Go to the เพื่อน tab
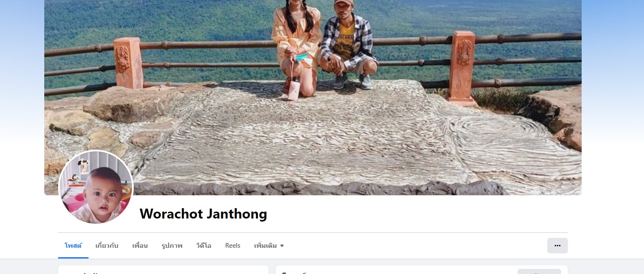Image resolution: width=644 pixels, height=274 pixels. pyautogui.click(x=140, y=246)
